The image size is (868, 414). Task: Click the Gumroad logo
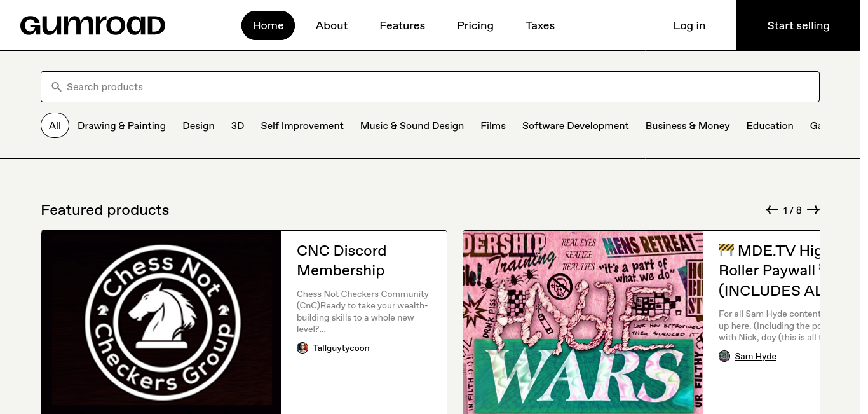pyautogui.click(x=93, y=25)
